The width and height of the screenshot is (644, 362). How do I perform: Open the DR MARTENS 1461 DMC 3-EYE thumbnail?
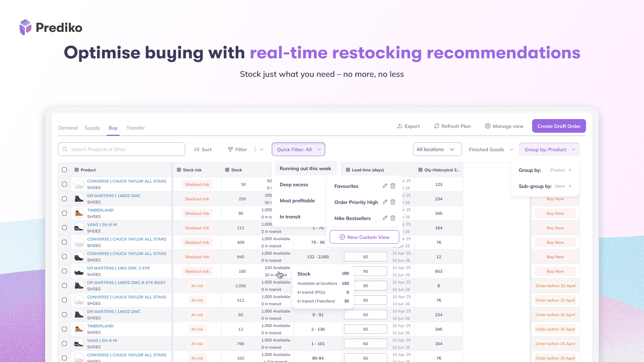79,271
